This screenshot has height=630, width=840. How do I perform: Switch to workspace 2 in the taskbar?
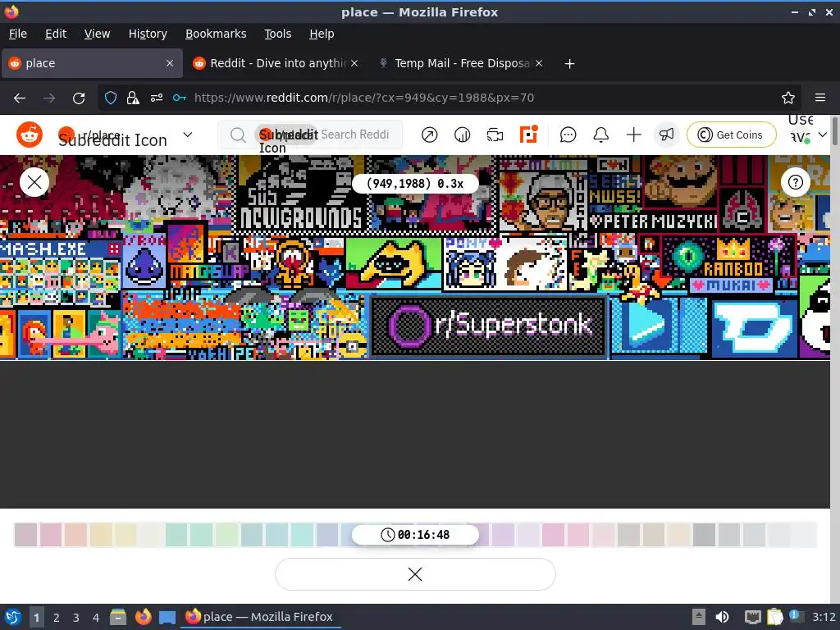(x=56, y=617)
